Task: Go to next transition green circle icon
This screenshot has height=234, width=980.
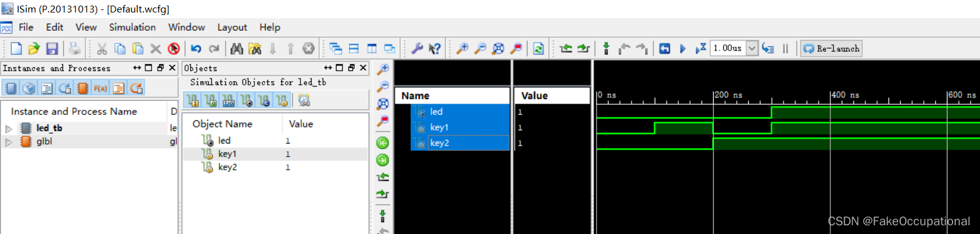Action: pos(383,160)
